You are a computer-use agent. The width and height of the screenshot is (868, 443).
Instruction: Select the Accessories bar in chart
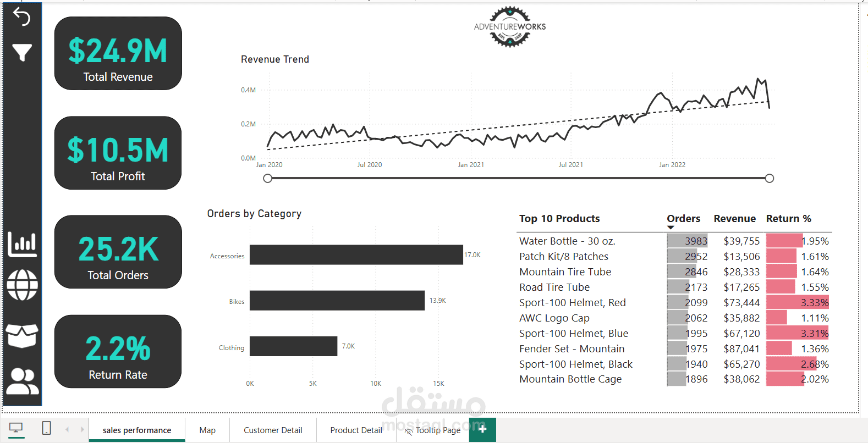coord(356,255)
